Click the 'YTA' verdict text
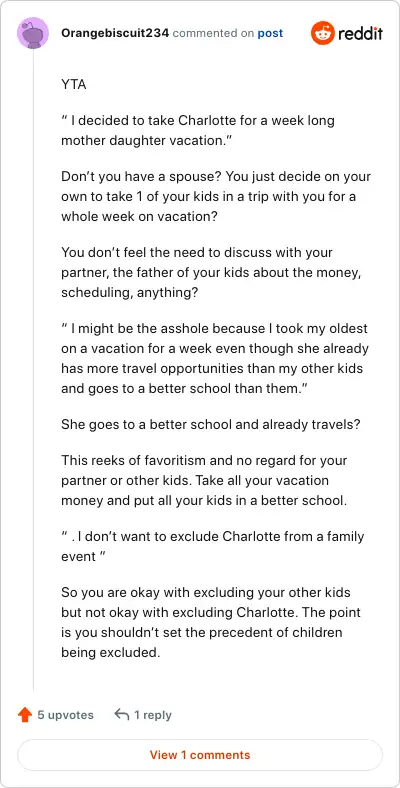This screenshot has width=400, height=788. tap(74, 84)
